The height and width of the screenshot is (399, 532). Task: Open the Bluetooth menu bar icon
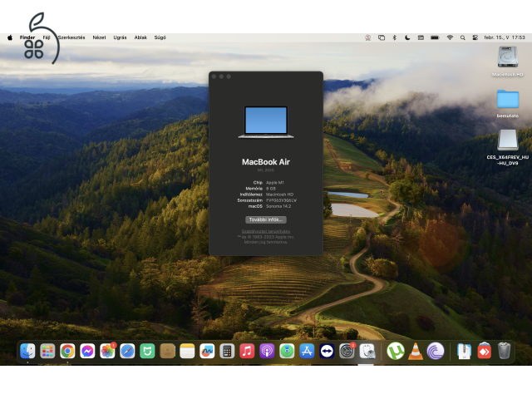pyautogui.click(x=394, y=37)
